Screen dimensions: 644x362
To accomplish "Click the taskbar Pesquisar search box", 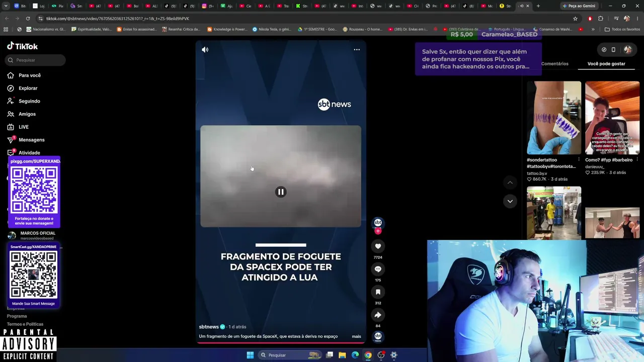I will (290, 355).
